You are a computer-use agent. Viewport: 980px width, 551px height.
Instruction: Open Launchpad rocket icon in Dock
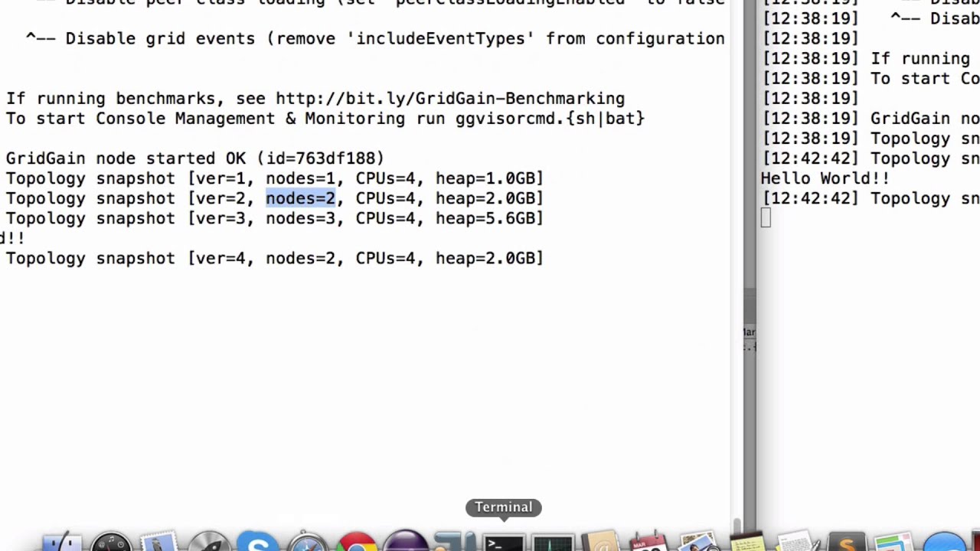click(209, 541)
